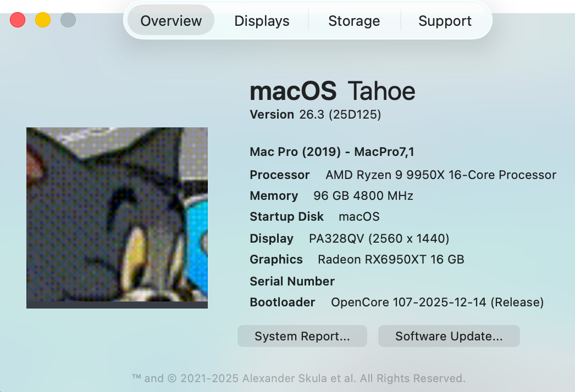Switch to the Overview tab
Viewport: 575px width, 392px height.
171,21
